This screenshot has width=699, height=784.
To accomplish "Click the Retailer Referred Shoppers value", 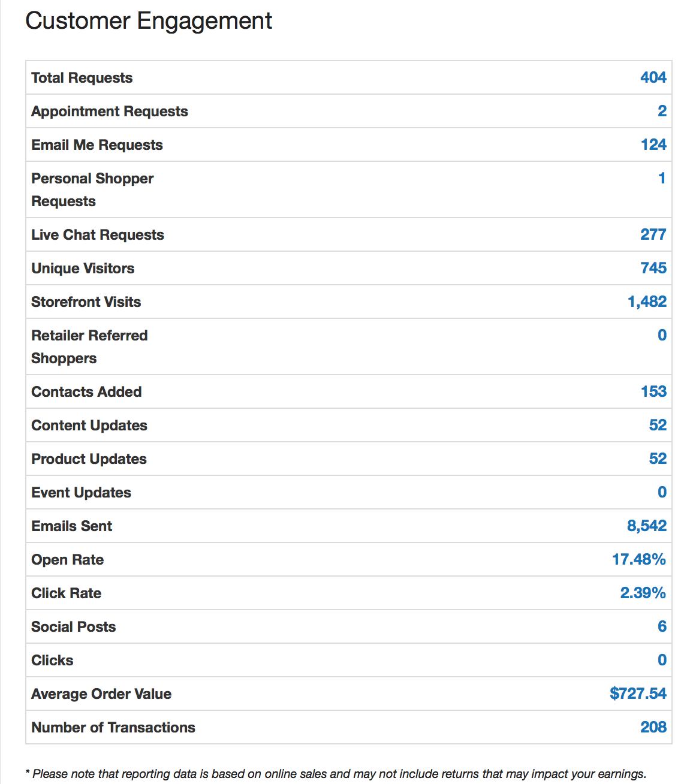I will [662, 335].
